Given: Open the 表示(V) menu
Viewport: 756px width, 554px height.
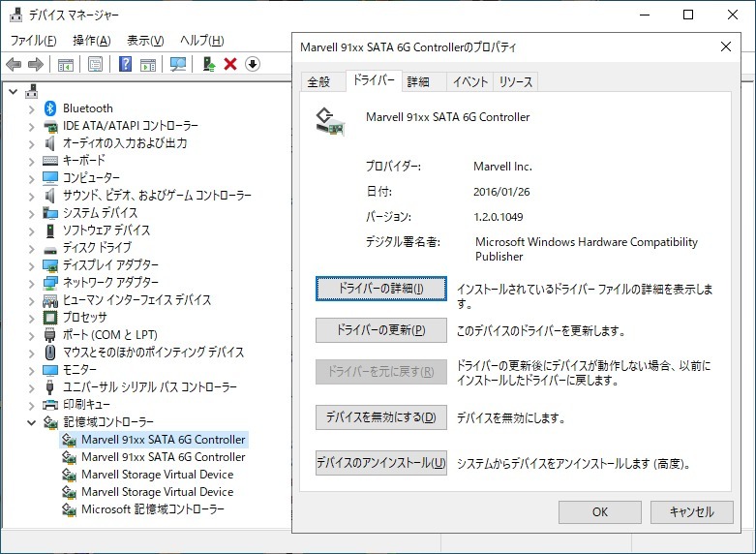Looking at the screenshot, I should (145, 41).
